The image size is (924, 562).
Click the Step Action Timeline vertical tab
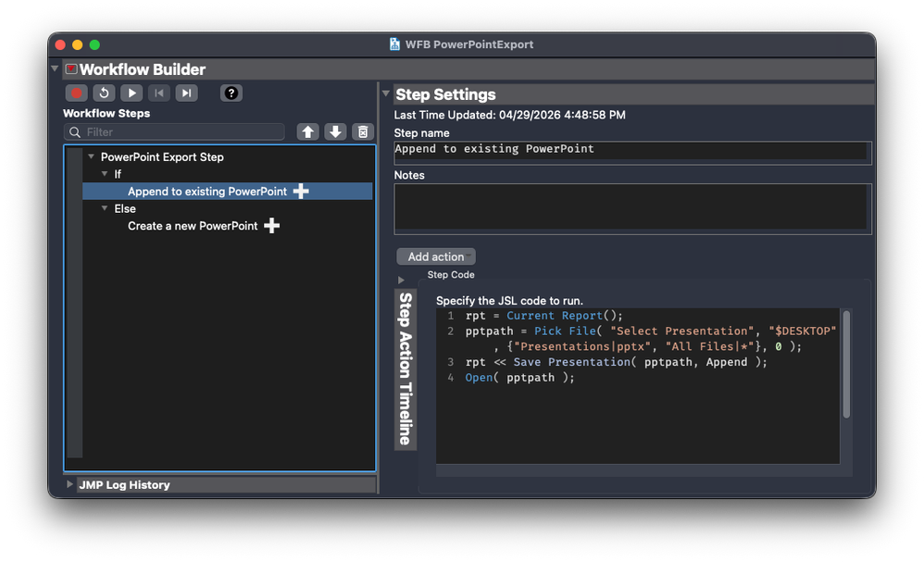[x=406, y=369]
